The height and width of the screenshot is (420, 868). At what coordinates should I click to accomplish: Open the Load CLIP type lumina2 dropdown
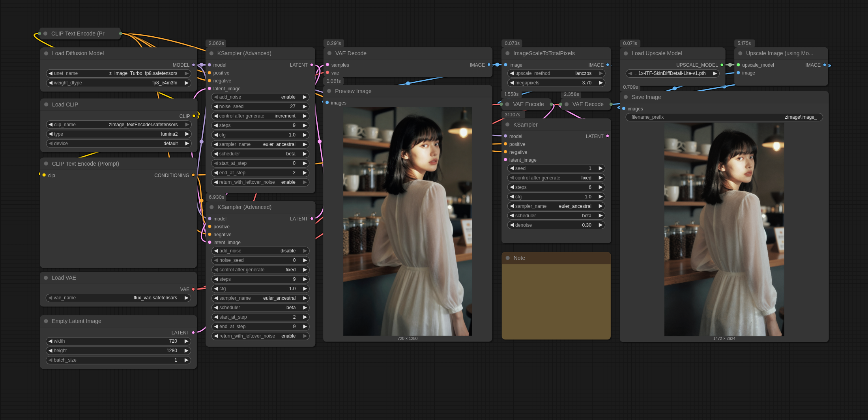tap(118, 134)
